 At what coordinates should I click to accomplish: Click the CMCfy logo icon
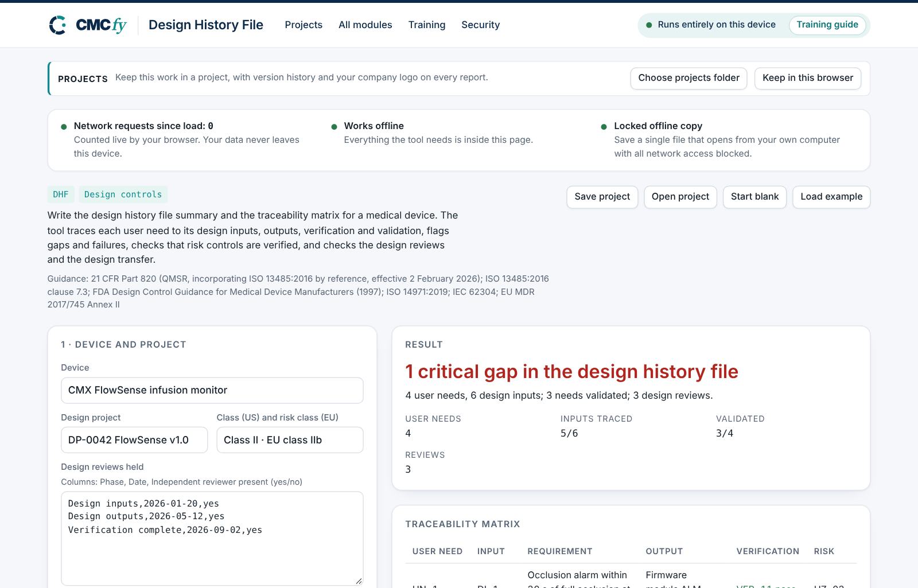click(57, 25)
